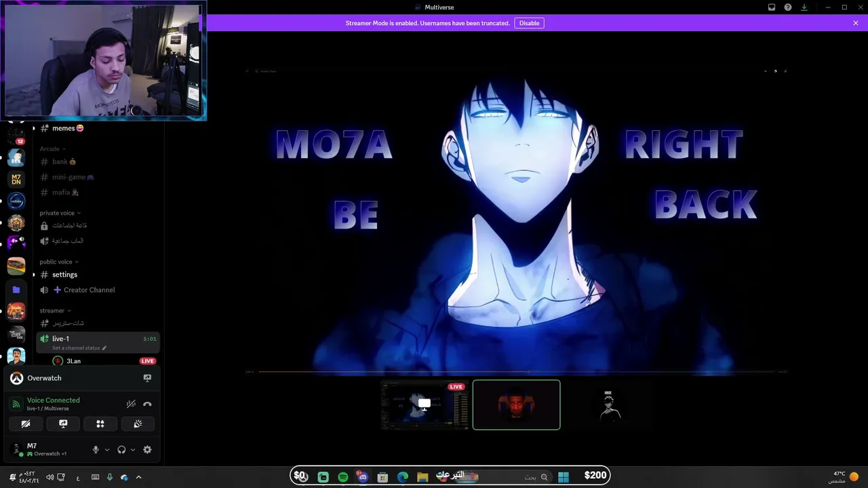Mute the microphone

pos(96,449)
